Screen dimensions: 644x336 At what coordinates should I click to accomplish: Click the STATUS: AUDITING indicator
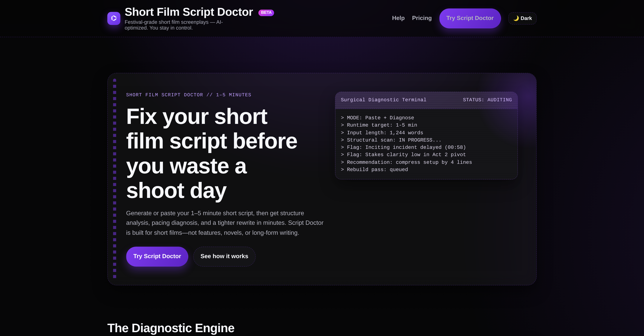click(487, 100)
